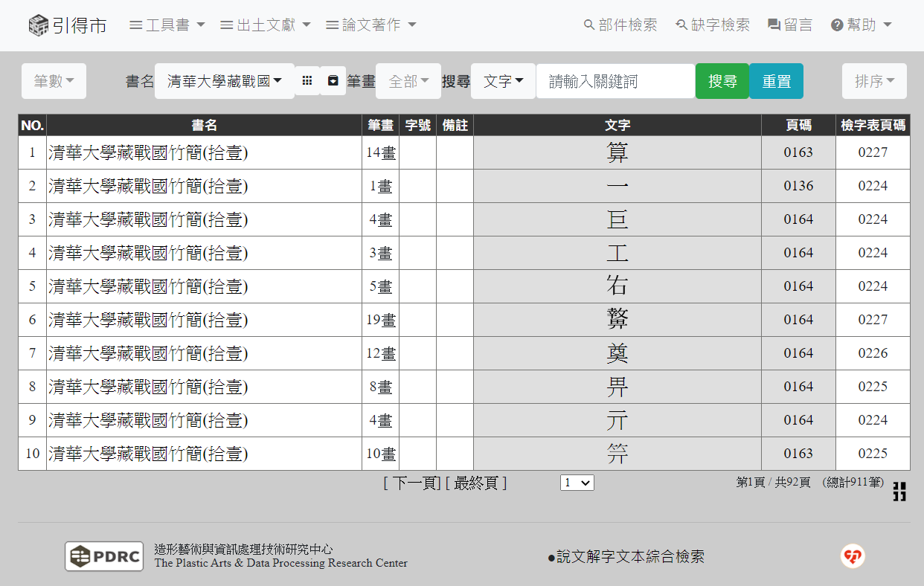Click the green 搜尋 button

click(722, 81)
